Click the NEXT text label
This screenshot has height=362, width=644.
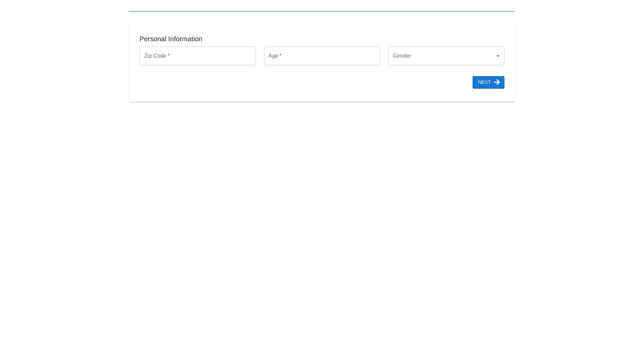pyautogui.click(x=484, y=82)
